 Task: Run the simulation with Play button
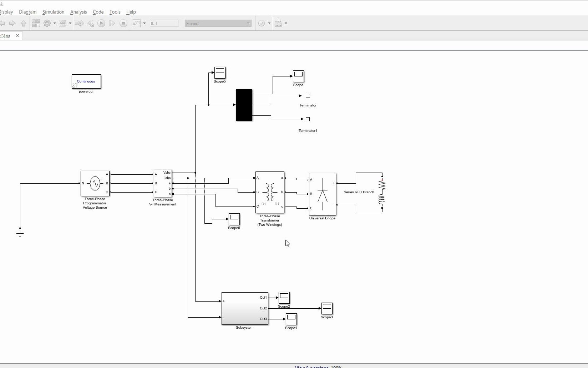[x=101, y=23]
